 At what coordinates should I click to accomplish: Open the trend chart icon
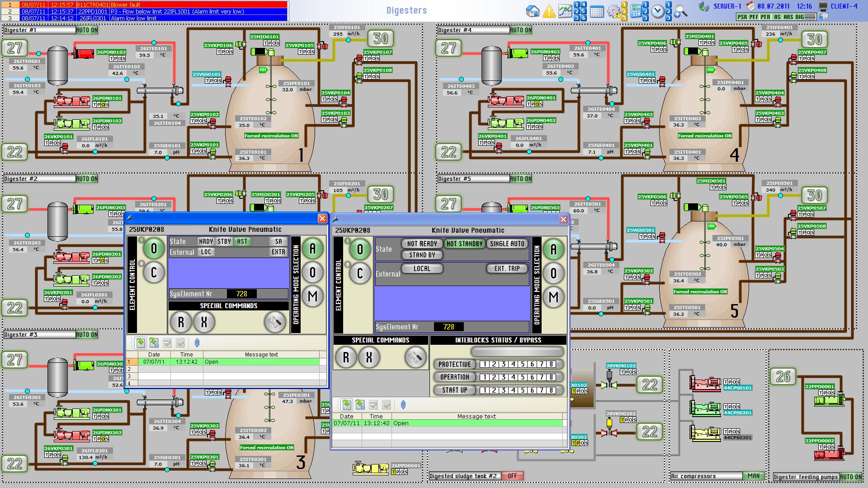pos(565,11)
